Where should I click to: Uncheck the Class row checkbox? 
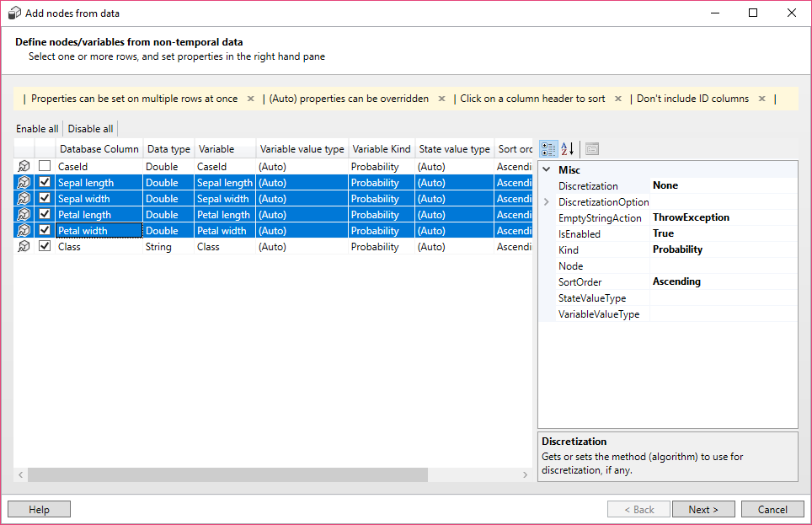45,246
